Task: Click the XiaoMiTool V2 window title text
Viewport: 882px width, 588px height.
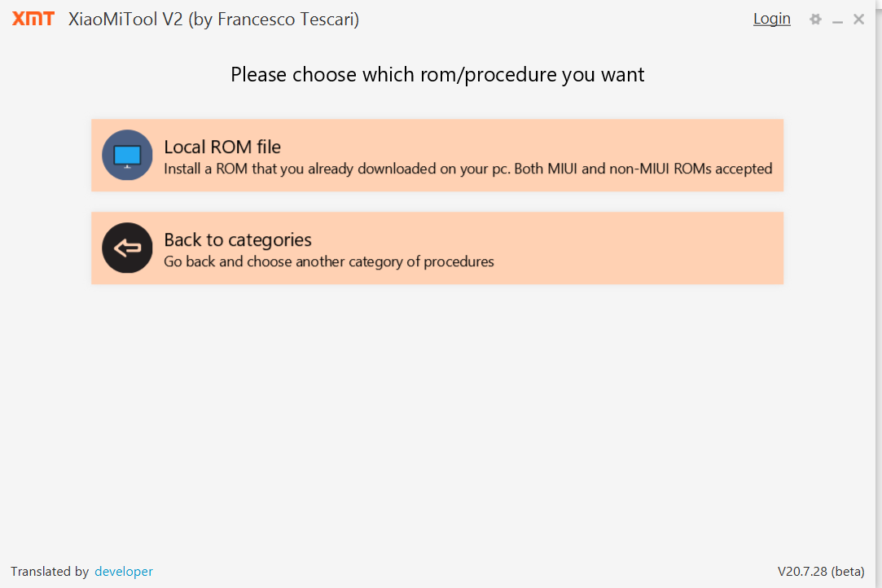Action: tap(213, 20)
